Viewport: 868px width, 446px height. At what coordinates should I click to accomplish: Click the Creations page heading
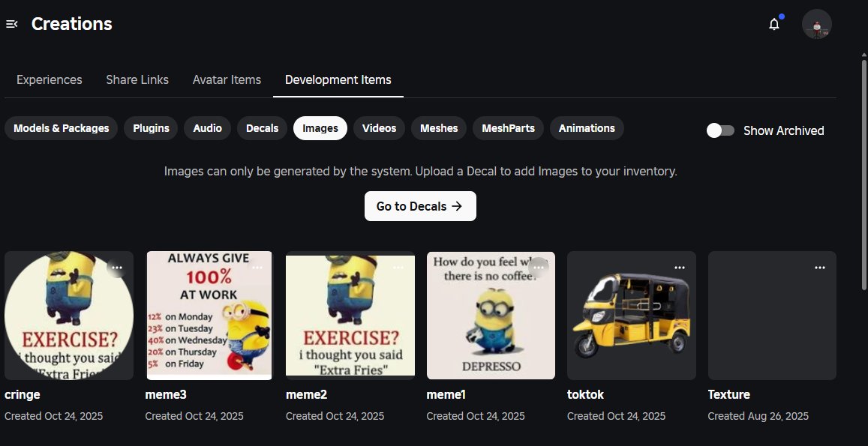point(72,24)
